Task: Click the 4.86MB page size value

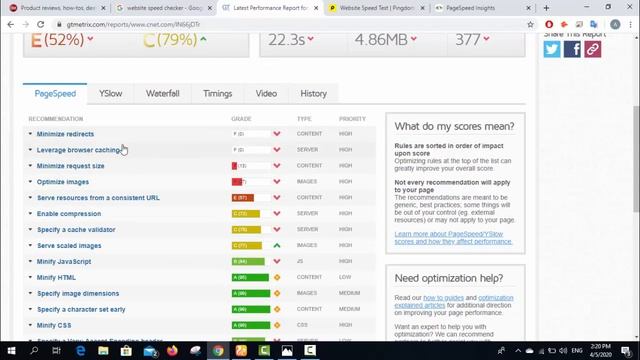Action: [x=381, y=40]
